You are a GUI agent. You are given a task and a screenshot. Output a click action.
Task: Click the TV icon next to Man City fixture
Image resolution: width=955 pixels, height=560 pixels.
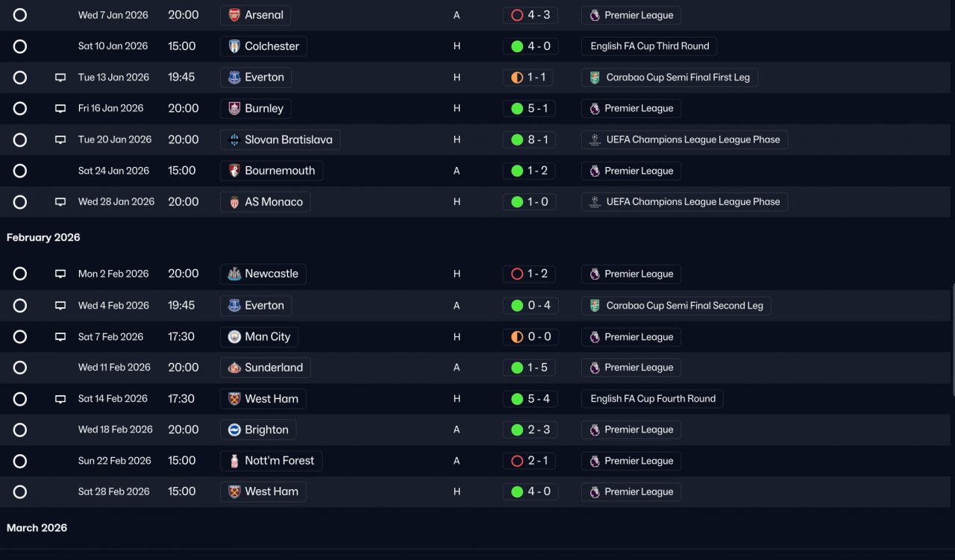(60, 337)
